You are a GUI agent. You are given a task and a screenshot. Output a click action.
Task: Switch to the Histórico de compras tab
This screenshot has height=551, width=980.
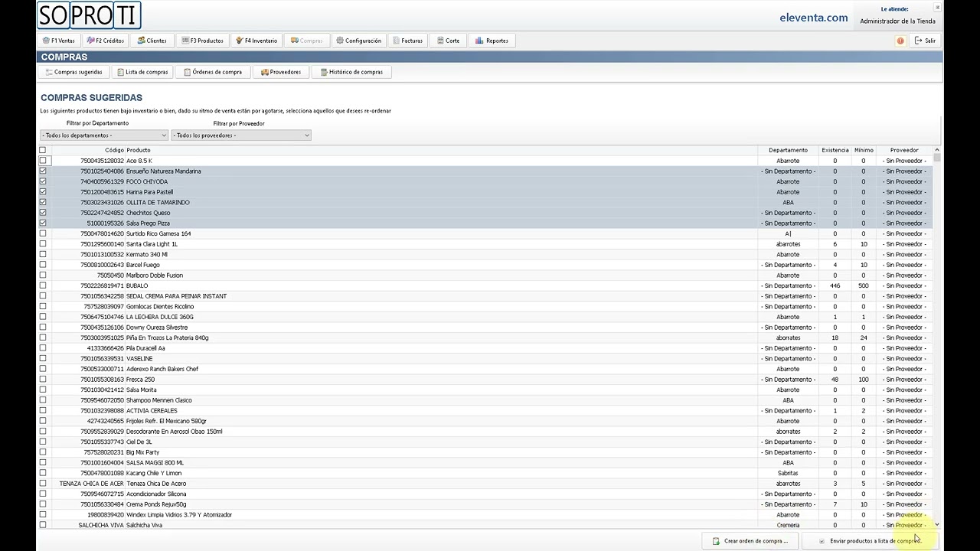click(x=351, y=72)
